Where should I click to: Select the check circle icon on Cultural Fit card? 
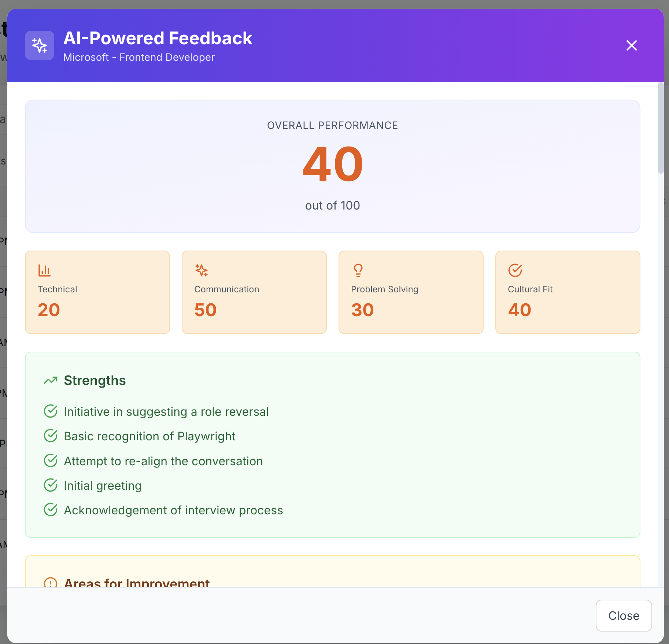(515, 270)
